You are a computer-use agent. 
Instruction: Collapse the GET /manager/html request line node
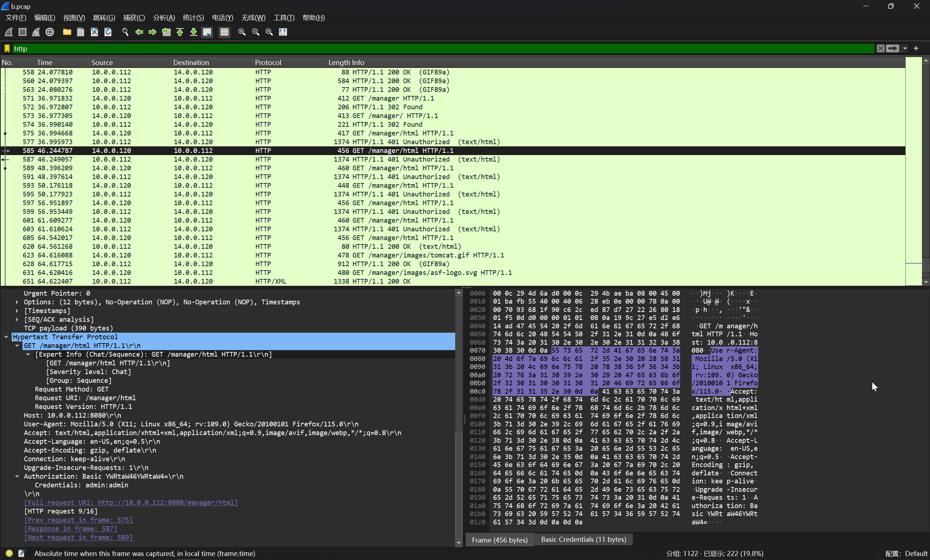[x=17, y=346]
